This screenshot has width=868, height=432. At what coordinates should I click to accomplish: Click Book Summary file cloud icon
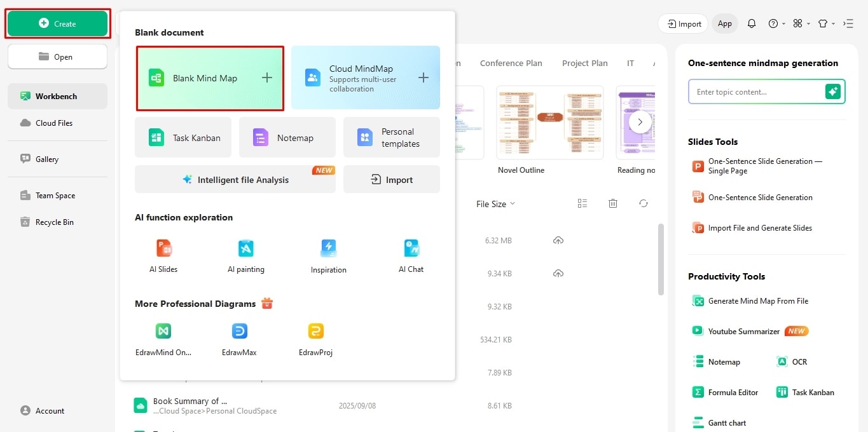click(141, 405)
